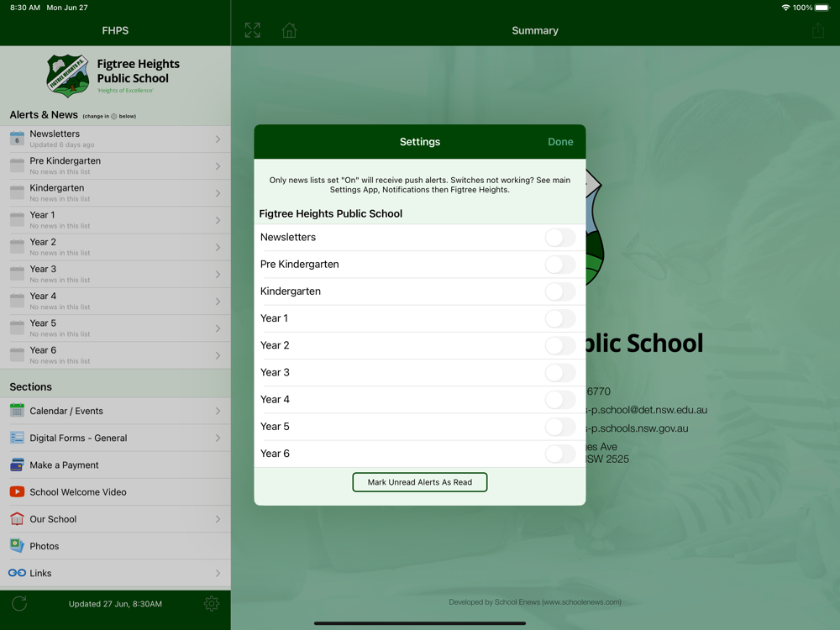
Task: Click Mark Unread Alerts As Read
Action: coord(420,482)
